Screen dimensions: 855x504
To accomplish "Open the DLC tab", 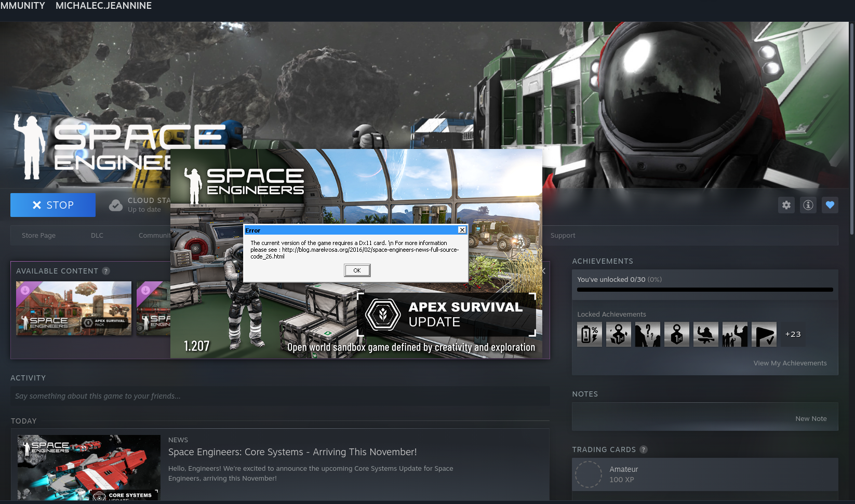I will pyautogui.click(x=97, y=236).
